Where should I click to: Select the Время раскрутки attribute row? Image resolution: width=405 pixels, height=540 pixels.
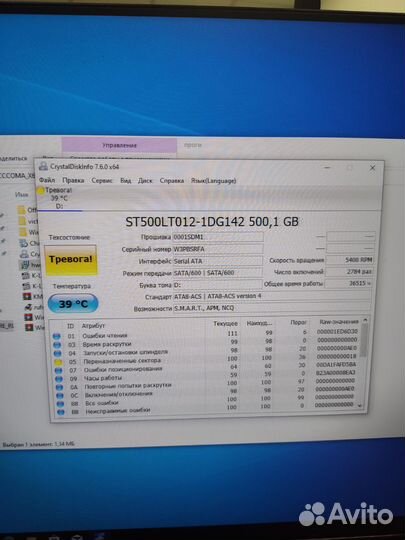206,343
